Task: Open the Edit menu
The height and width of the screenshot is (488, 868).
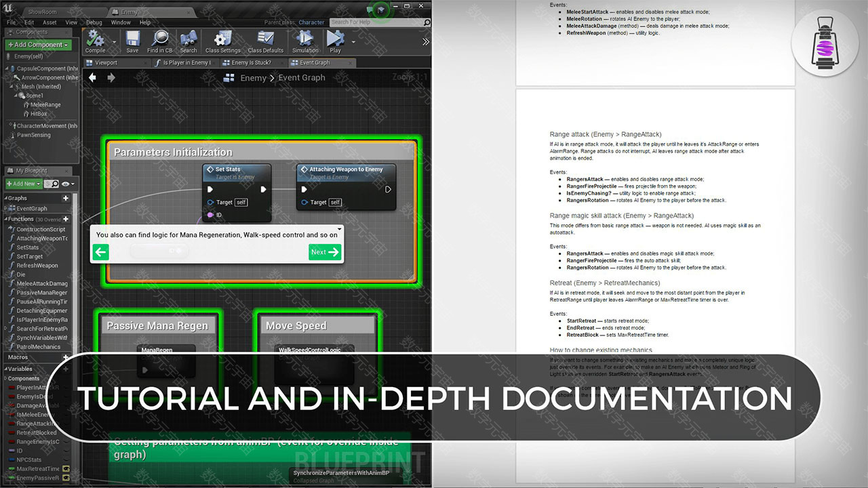Action: click(x=30, y=22)
